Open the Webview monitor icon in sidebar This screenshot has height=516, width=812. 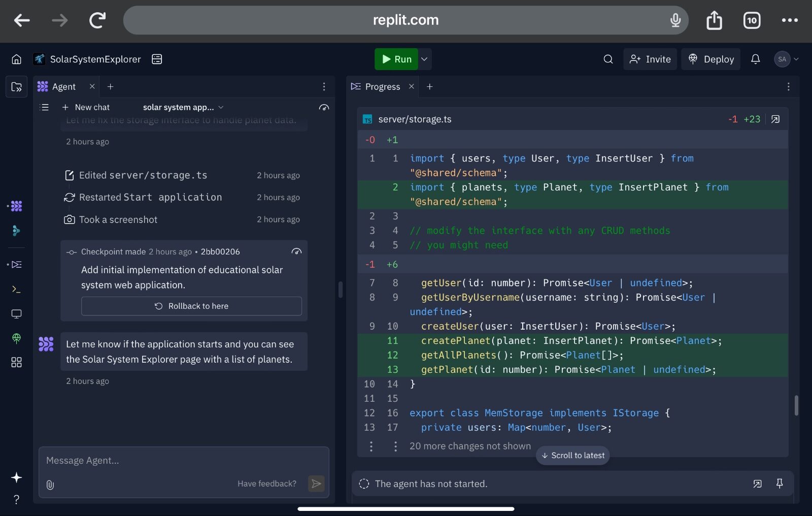16,314
